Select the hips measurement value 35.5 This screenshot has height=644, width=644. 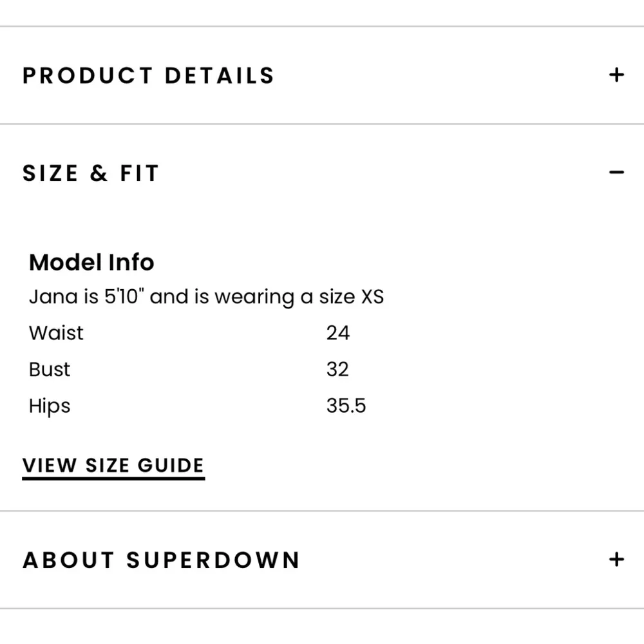(346, 406)
